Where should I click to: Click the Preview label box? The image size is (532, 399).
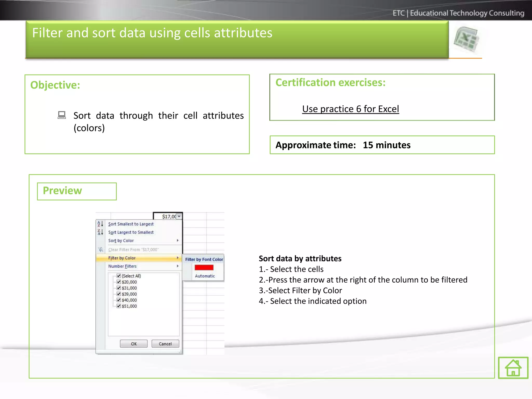(x=77, y=191)
